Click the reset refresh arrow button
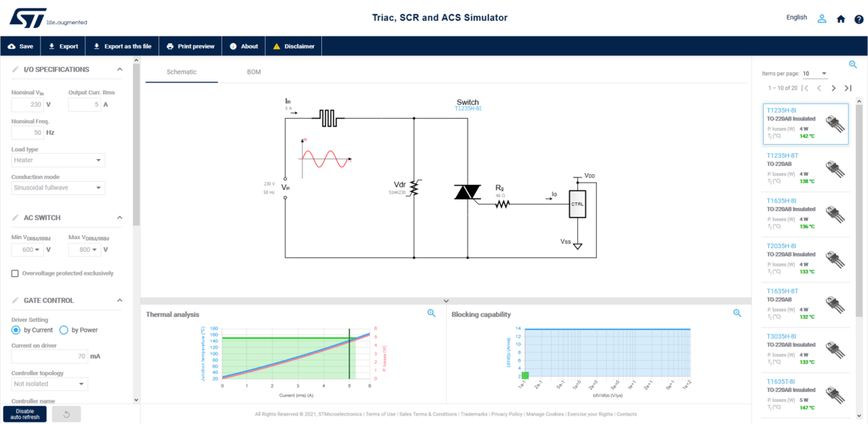The height and width of the screenshot is (424, 868). point(66,415)
